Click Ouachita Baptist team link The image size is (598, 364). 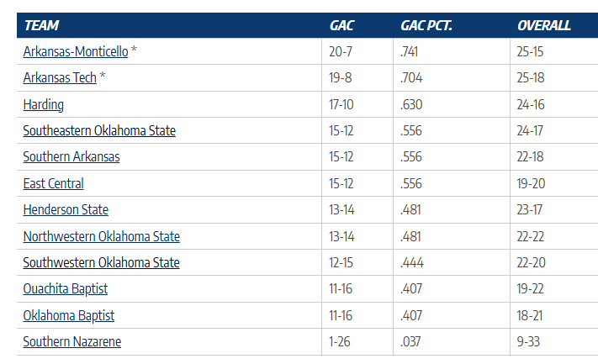(66, 289)
